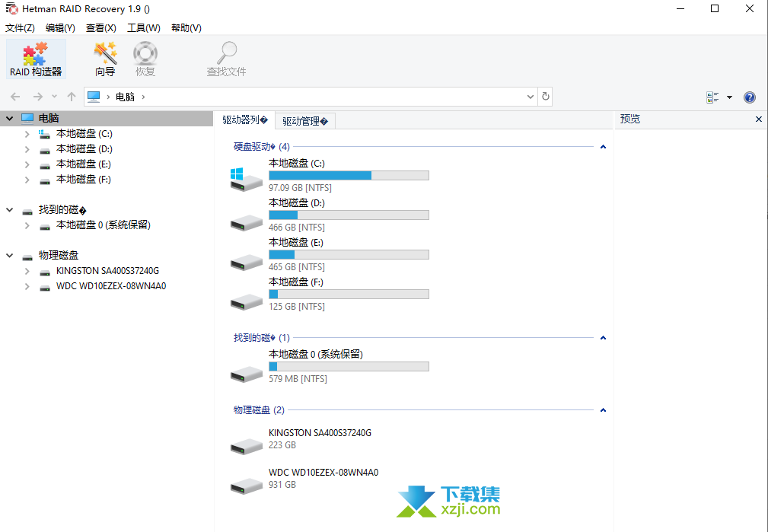Select the D: drive icon in drive list
Screen dimensions: 768x532
click(247, 222)
